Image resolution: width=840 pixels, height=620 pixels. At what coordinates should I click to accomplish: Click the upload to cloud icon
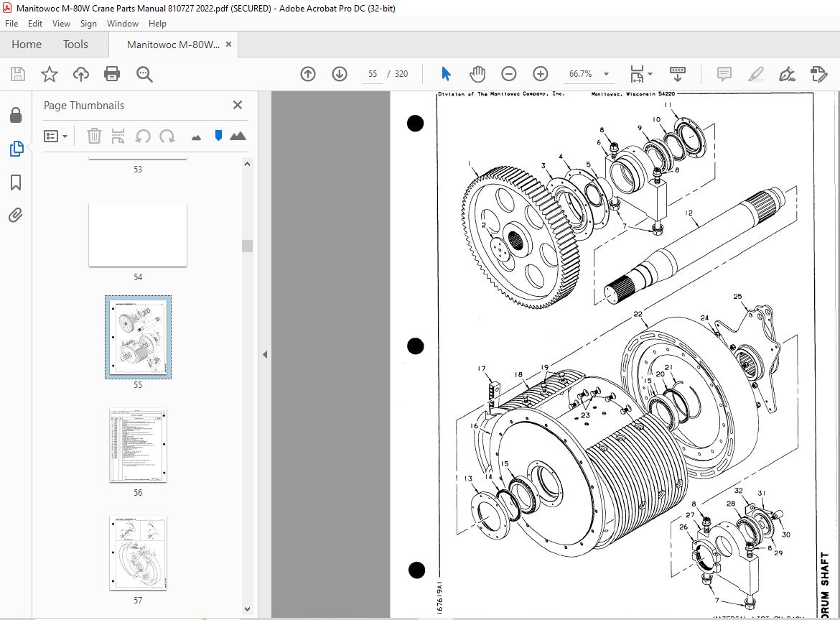[81, 74]
